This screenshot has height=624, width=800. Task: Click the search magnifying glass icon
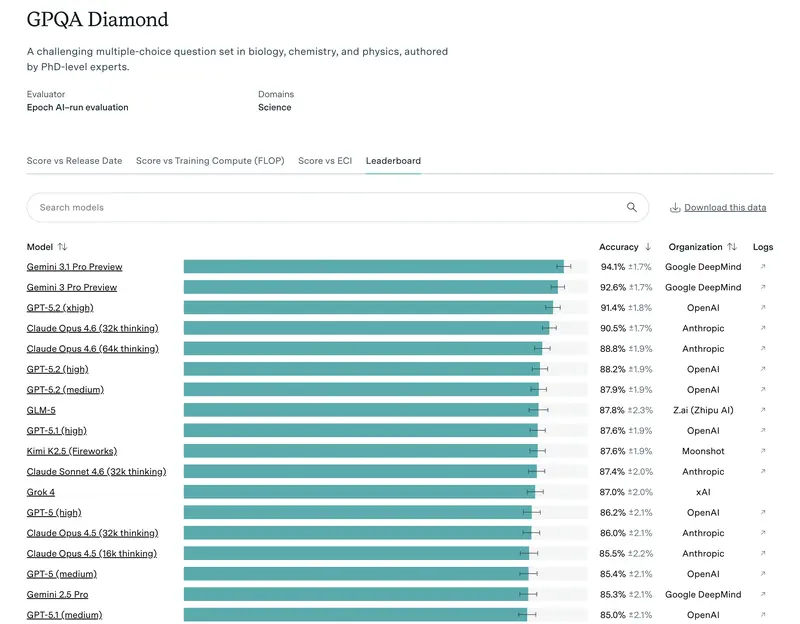point(631,207)
